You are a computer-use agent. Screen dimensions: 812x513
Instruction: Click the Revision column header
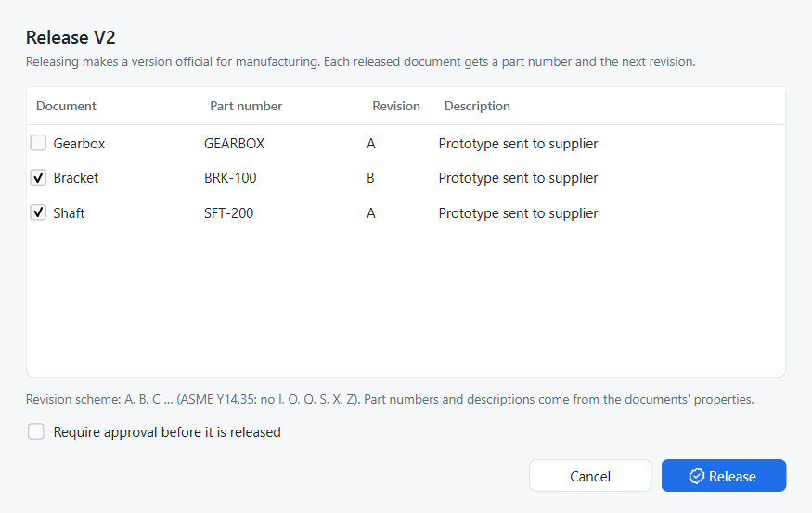(x=396, y=106)
